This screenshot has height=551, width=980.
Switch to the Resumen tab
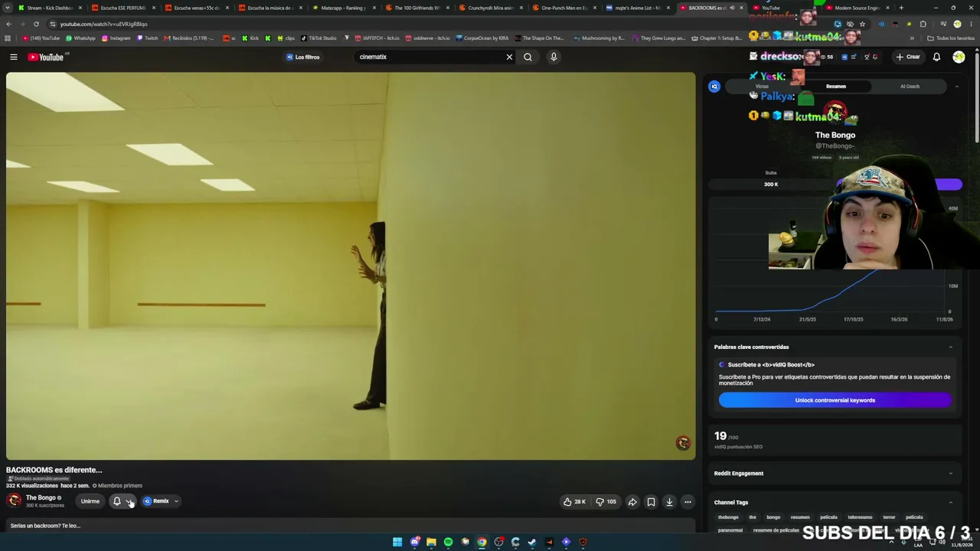click(x=836, y=86)
